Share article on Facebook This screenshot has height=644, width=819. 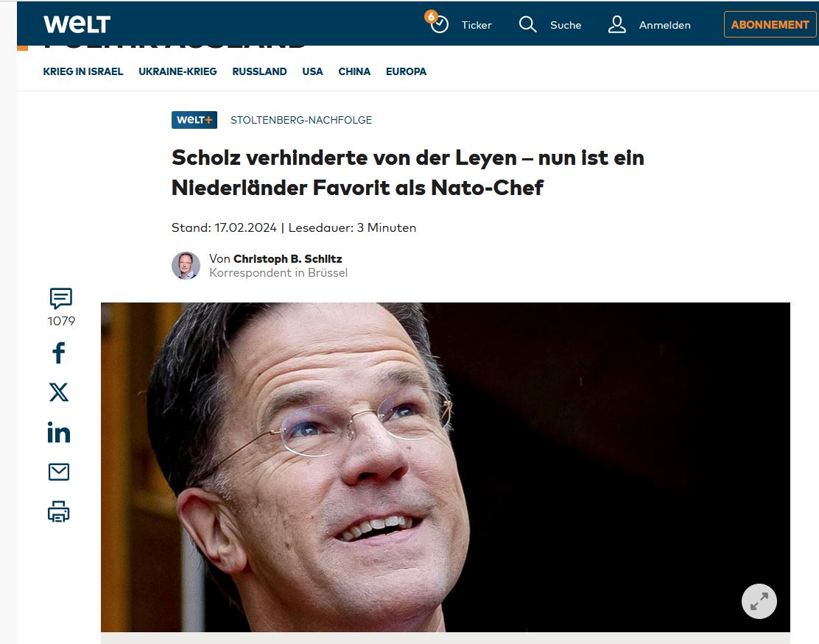point(59,353)
